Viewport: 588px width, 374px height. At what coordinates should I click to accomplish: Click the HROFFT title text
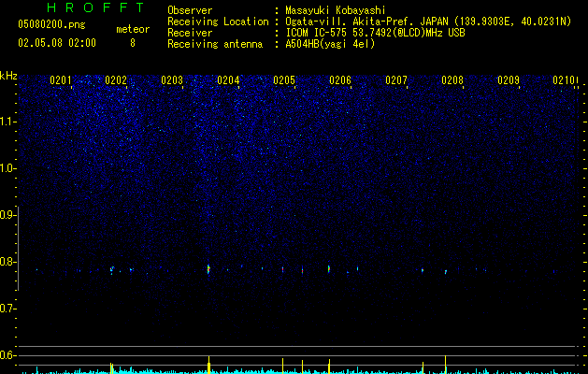[x=95, y=7]
